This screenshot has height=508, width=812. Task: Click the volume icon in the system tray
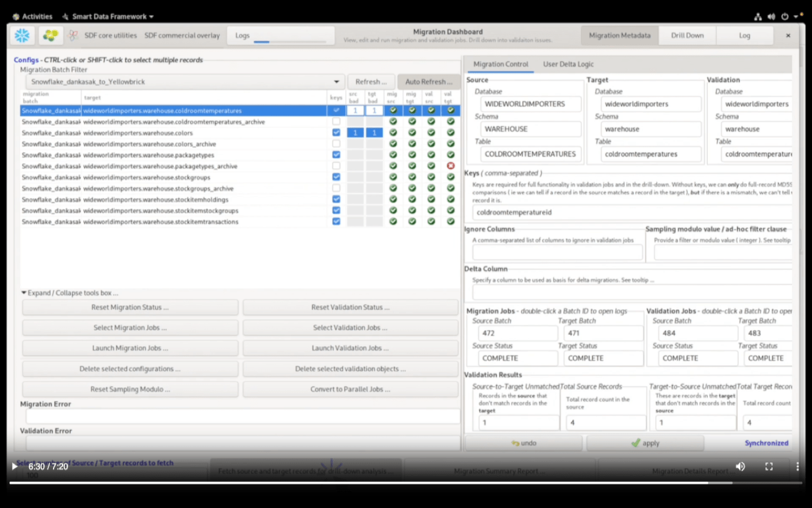click(771, 16)
